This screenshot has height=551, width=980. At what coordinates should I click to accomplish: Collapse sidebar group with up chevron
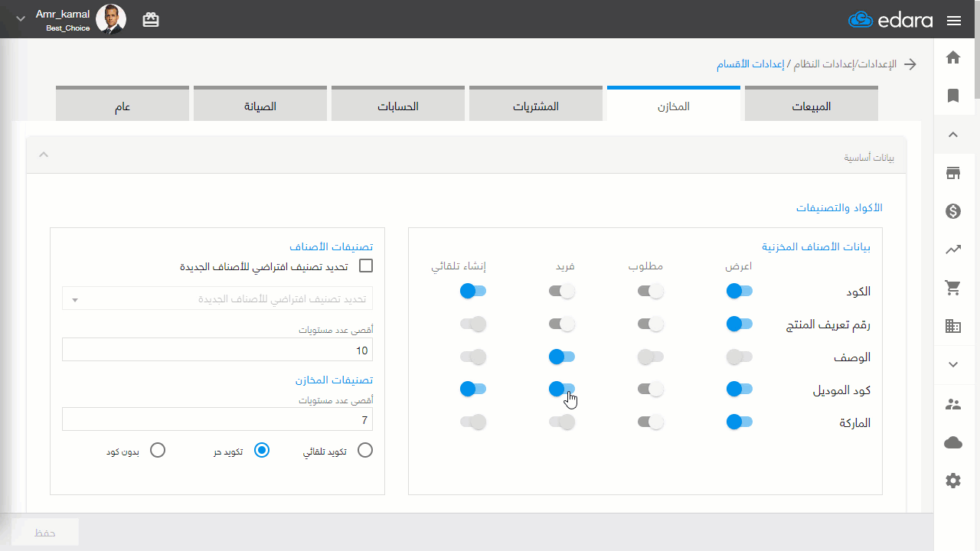click(953, 135)
